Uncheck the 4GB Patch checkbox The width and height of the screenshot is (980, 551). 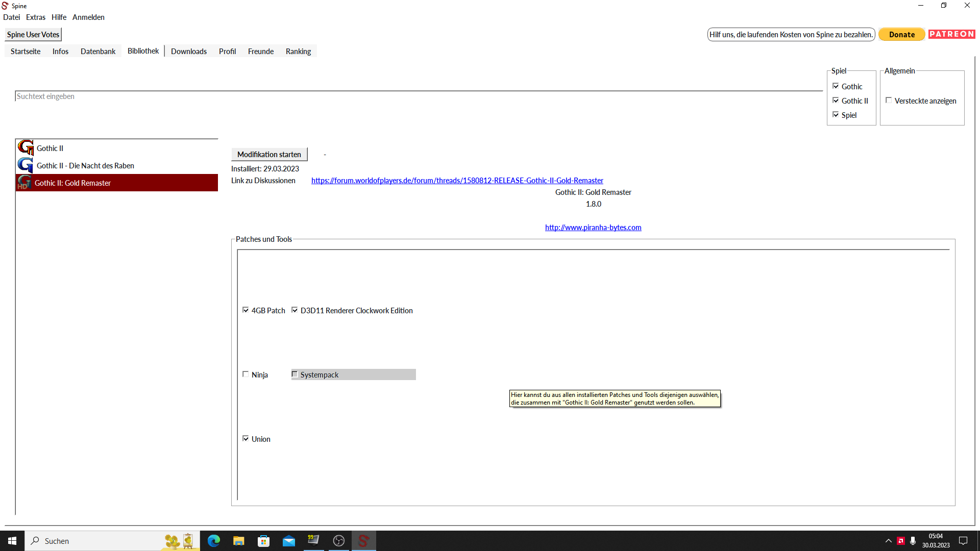tap(246, 310)
